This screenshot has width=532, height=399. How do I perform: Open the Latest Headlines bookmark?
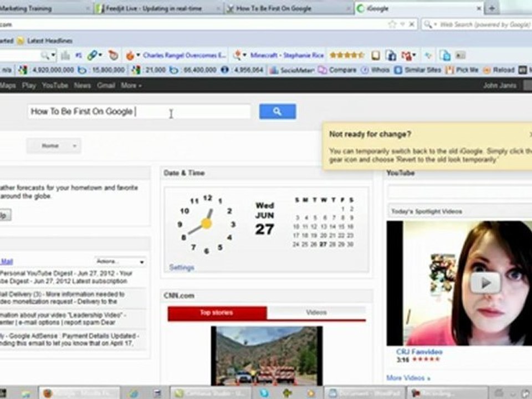pyautogui.click(x=45, y=40)
